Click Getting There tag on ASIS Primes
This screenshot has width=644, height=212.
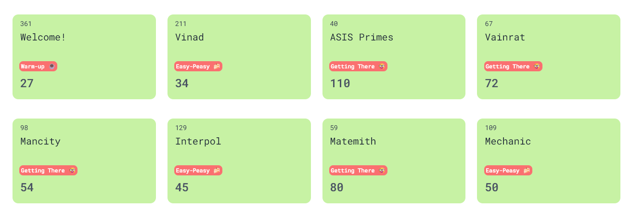[358, 66]
